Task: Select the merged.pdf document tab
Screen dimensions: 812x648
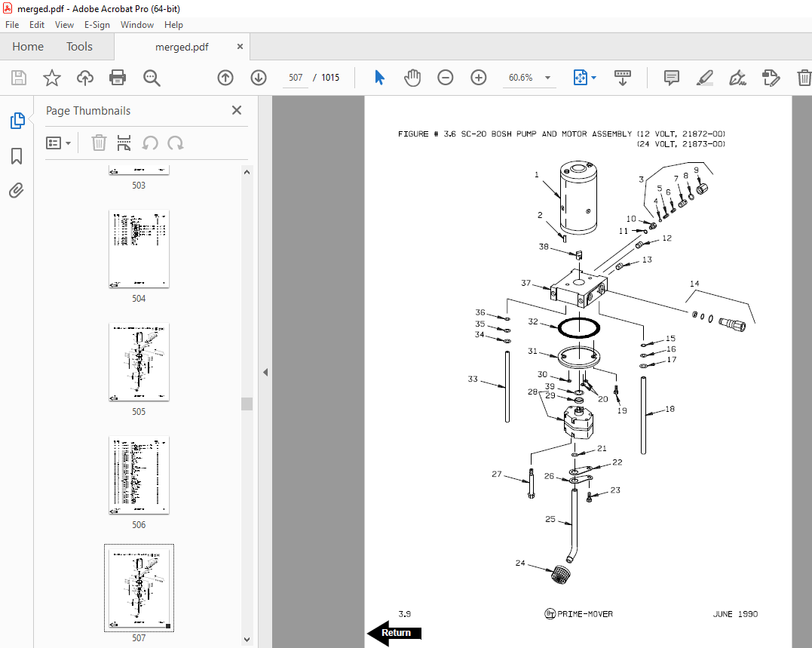Action: point(182,47)
